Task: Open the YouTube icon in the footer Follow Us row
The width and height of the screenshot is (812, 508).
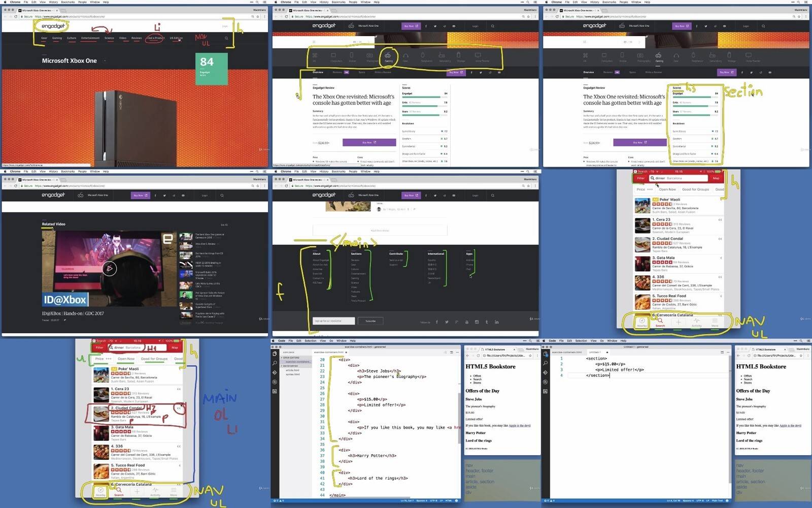Action: coord(467,322)
